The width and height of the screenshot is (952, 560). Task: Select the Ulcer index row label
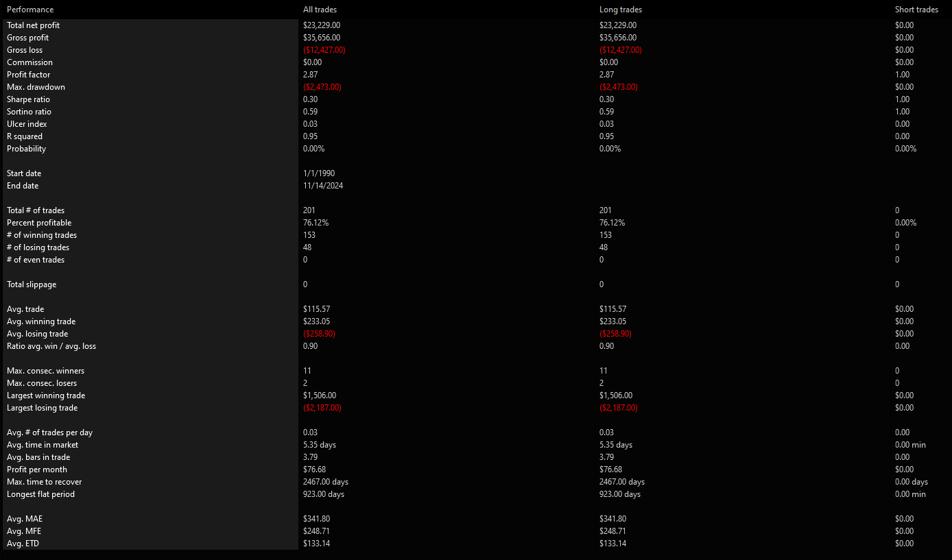click(x=27, y=124)
